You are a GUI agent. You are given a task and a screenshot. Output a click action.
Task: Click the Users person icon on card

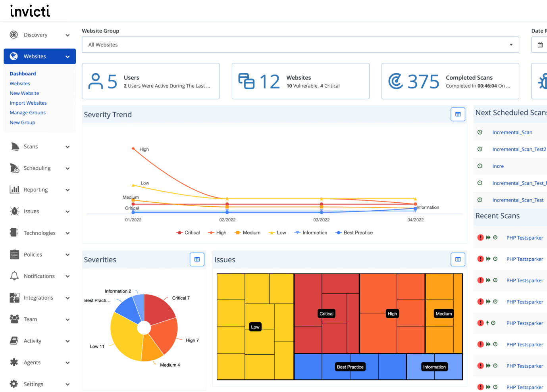coord(96,81)
